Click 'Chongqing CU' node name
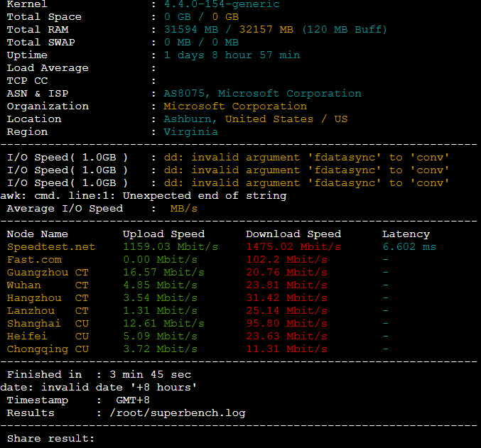 [x=48, y=349]
